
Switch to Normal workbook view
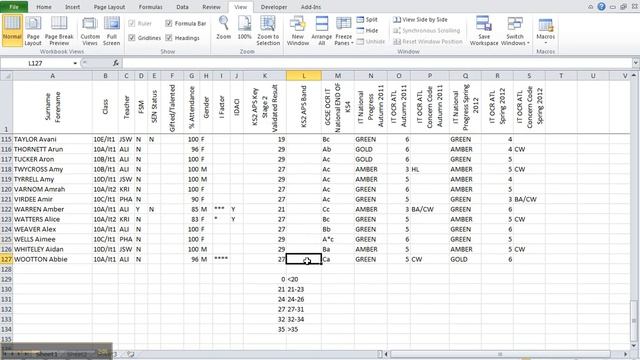pos(12,30)
